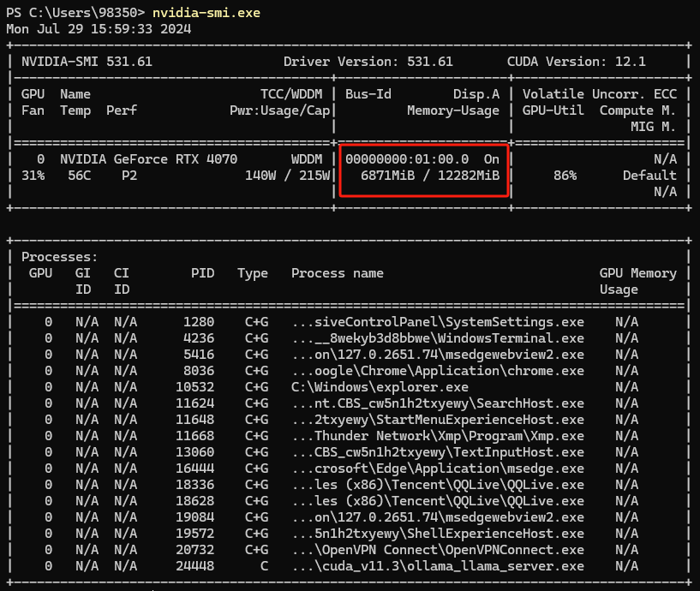700x591 pixels.
Task: Click the StartMenuExperienceHost.exe process name
Action: pos(438,420)
